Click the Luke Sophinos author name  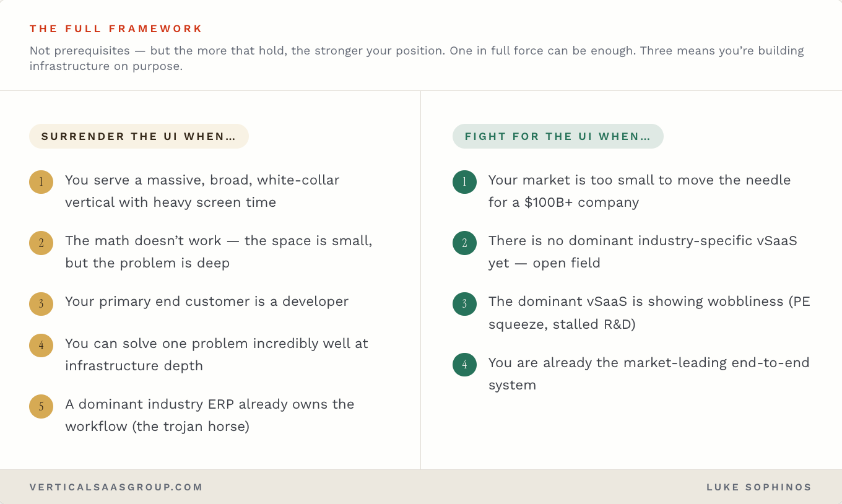[759, 487]
